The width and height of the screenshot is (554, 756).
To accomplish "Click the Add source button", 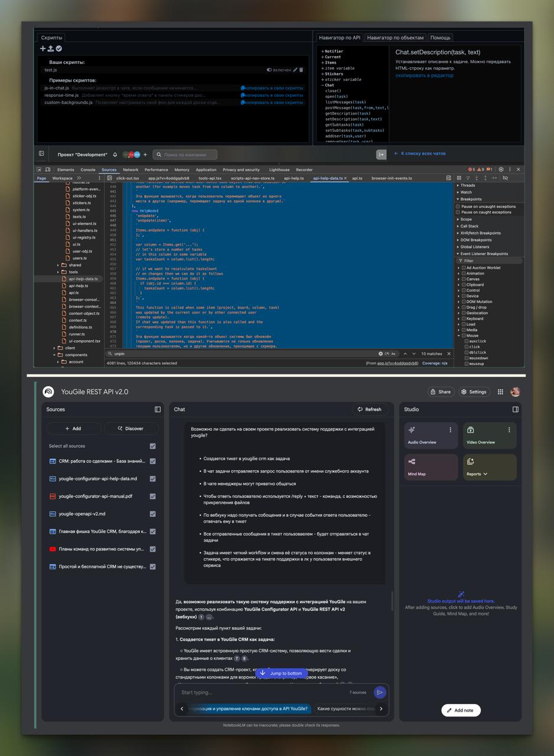I will pyautogui.click(x=73, y=429).
